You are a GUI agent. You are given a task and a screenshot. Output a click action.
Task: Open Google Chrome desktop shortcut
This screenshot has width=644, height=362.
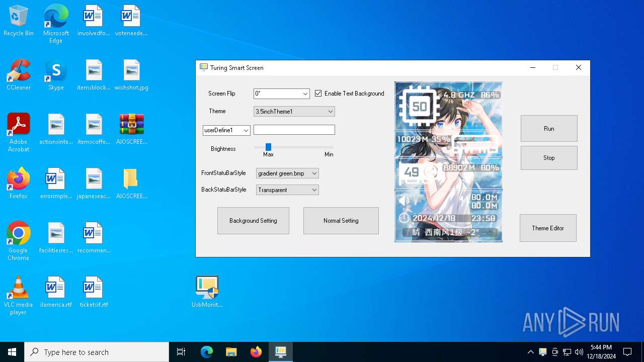[19, 241]
